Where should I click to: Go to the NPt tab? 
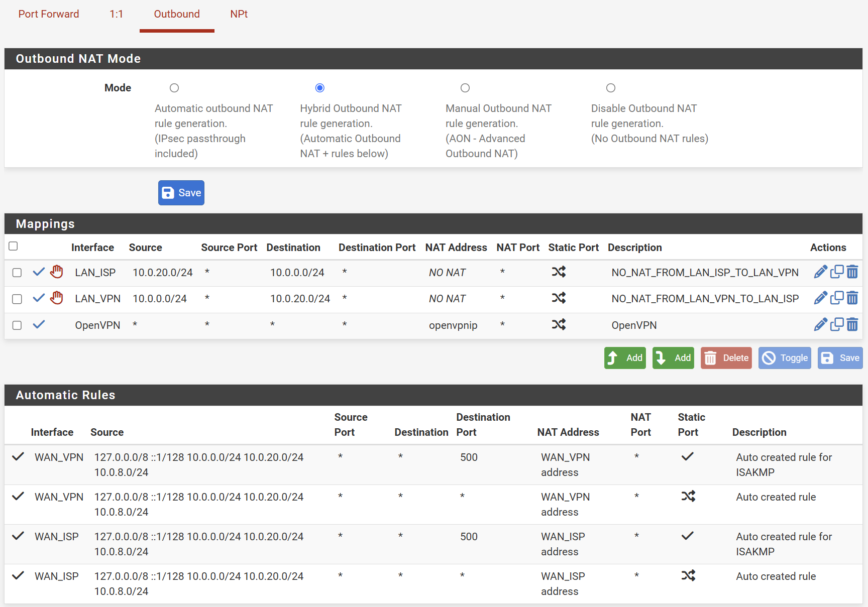(x=239, y=14)
